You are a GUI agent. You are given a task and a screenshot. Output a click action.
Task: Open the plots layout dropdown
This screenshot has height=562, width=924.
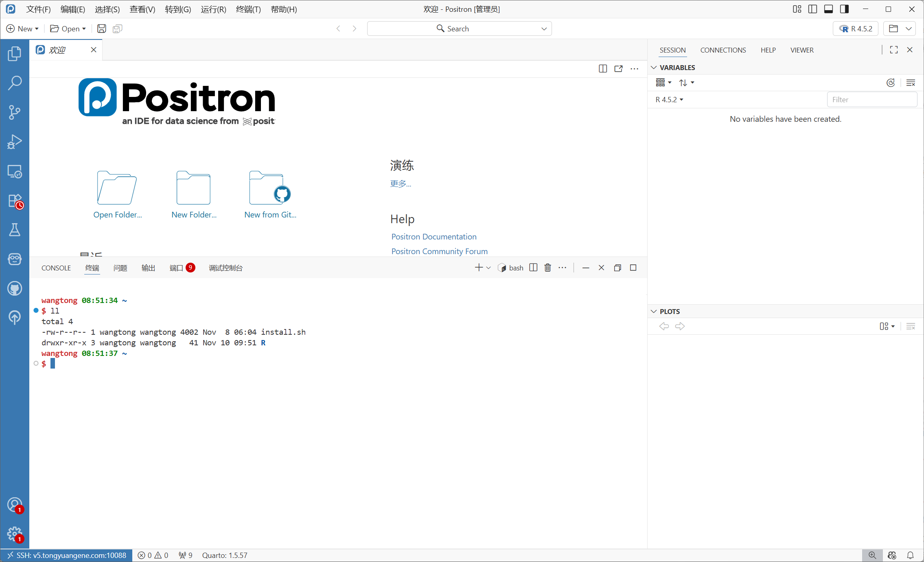pyautogui.click(x=887, y=326)
